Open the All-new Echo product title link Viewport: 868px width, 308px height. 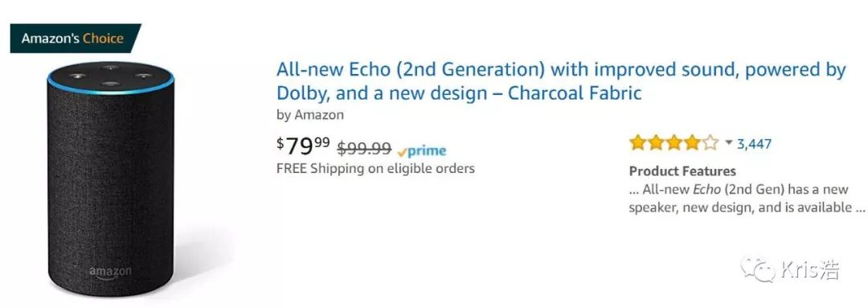coord(561,81)
